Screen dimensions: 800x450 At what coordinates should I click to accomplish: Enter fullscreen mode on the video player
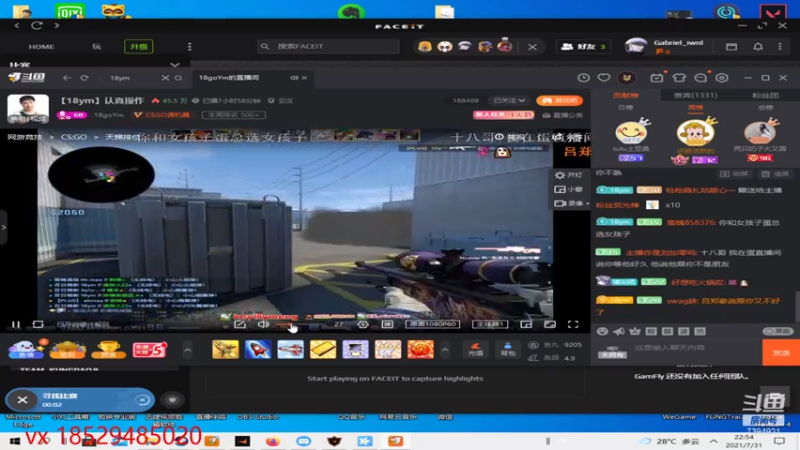pyautogui.click(x=573, y=324)
